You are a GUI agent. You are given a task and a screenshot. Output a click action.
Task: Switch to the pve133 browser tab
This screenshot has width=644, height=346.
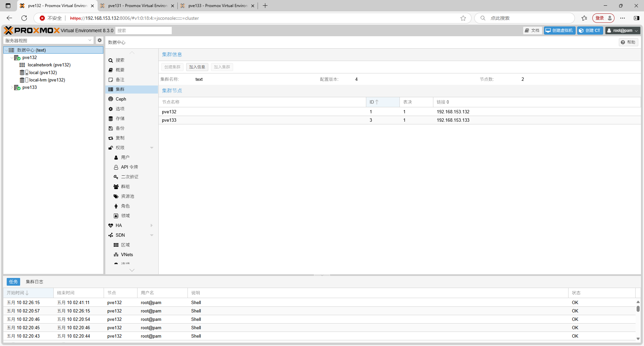coord(218,6)
